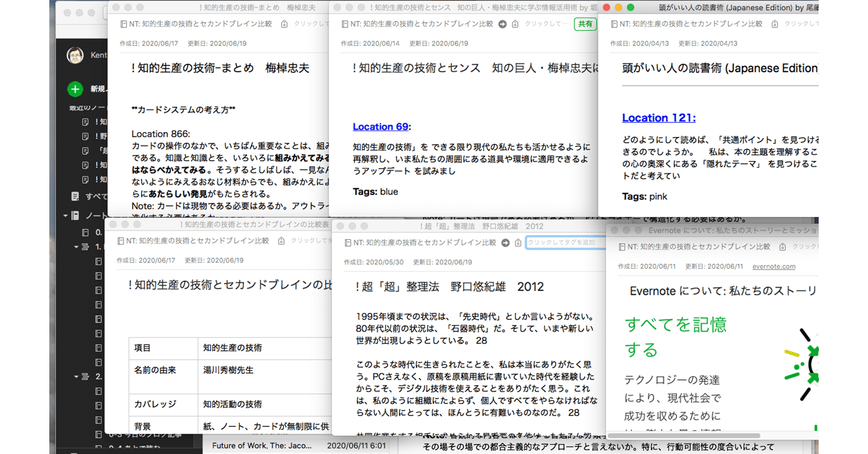
Task: Open first recent note starting with !知
Action: [85, 122]
